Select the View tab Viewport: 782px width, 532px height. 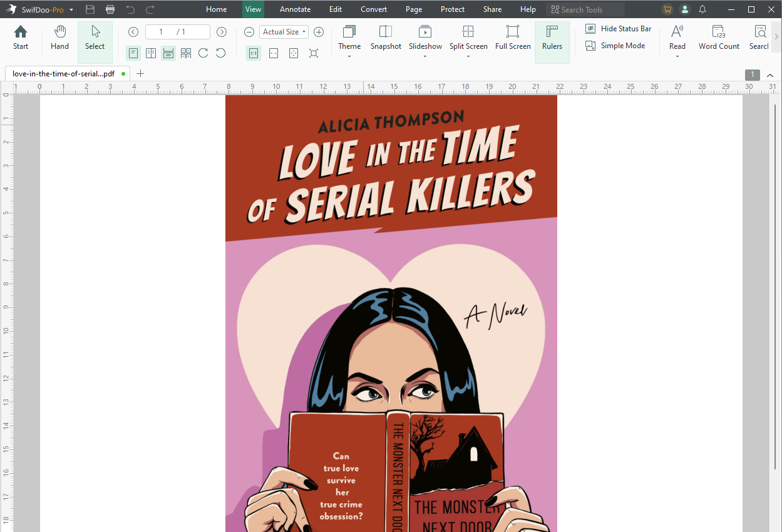254,9
